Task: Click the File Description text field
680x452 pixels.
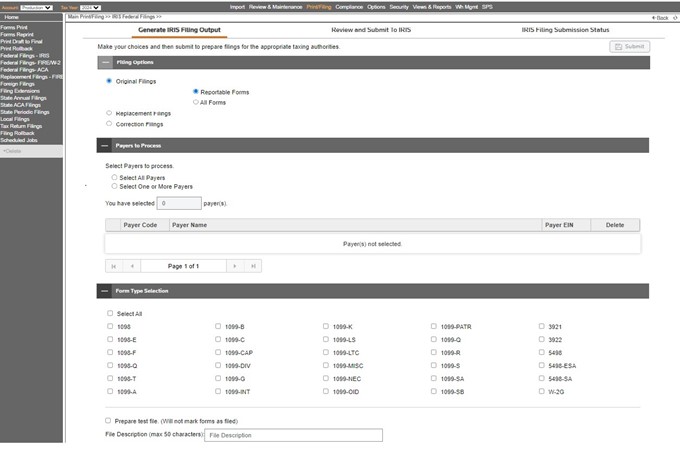Action: pos(294,436)
